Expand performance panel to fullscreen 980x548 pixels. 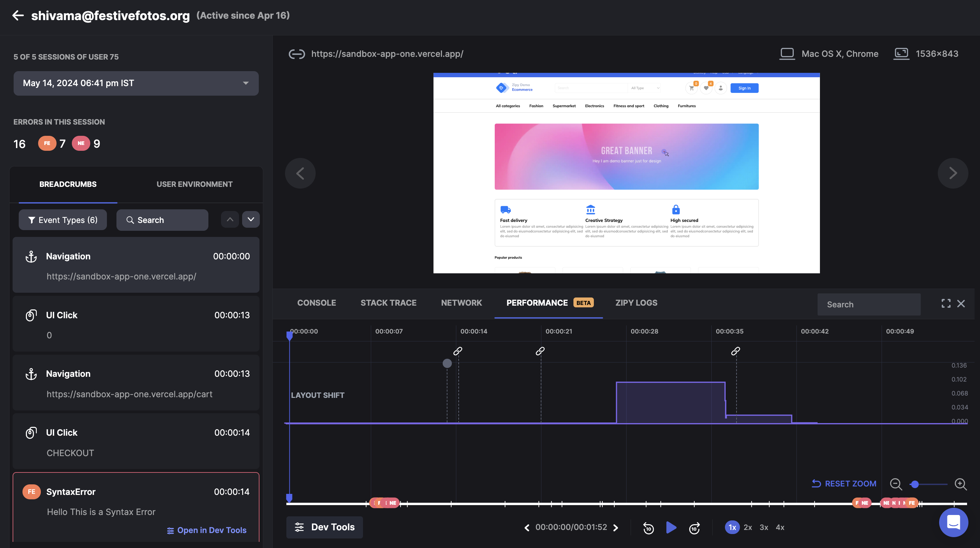(946, 304)
